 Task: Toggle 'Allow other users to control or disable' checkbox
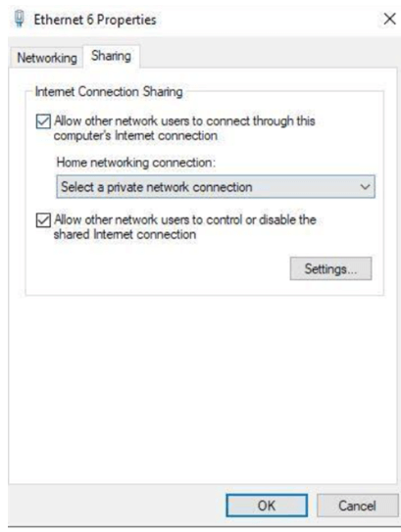[43, 220]
